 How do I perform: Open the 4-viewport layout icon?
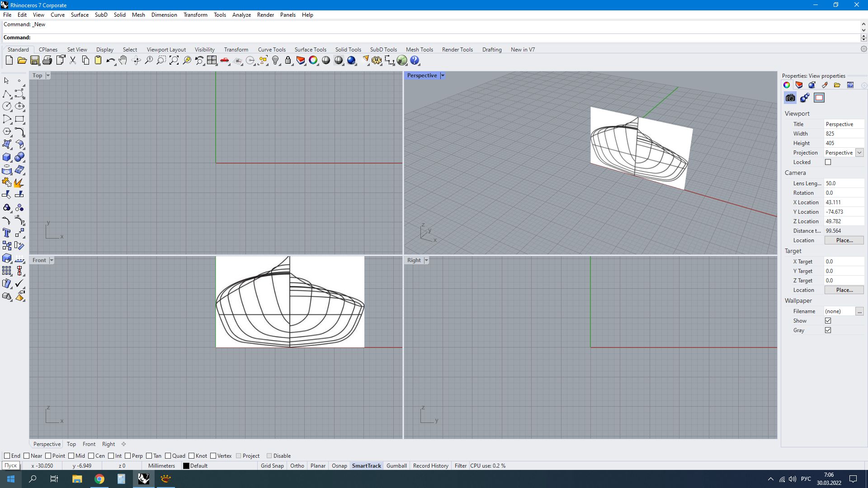click(x=212, y=61)
